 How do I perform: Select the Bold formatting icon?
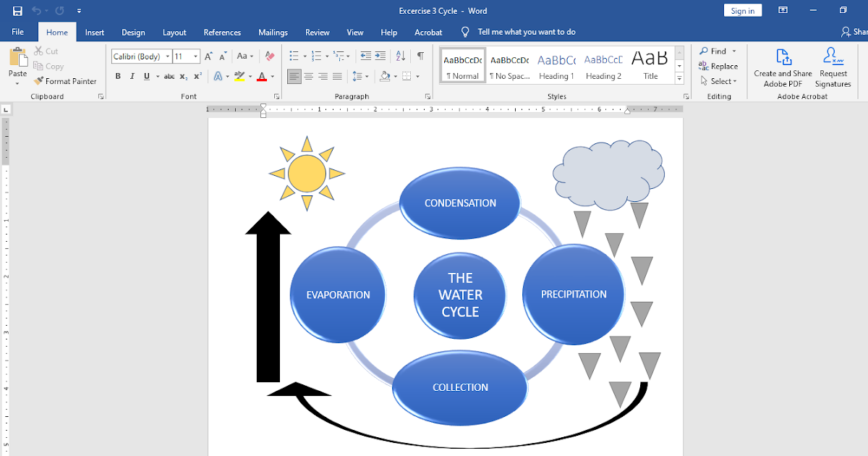click(117, 76)
